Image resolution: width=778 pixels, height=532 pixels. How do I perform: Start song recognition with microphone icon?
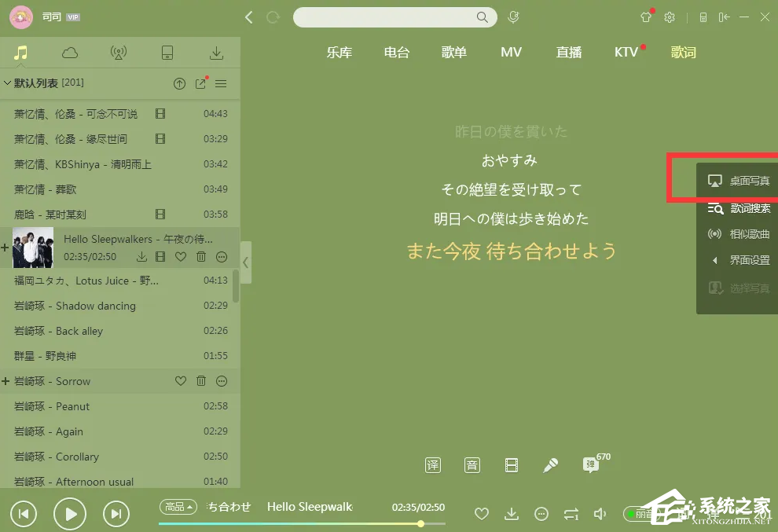[513, 17]
